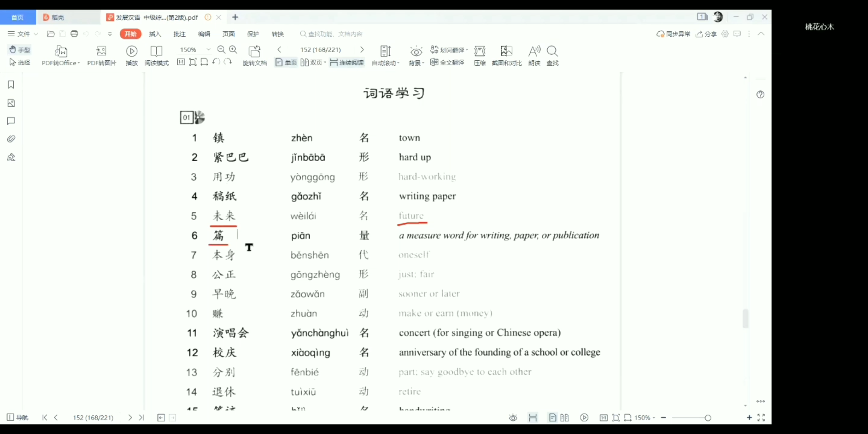Screen dimensions: 868x434
Task: Open the 文件 file menu
Action: [23, 34]
